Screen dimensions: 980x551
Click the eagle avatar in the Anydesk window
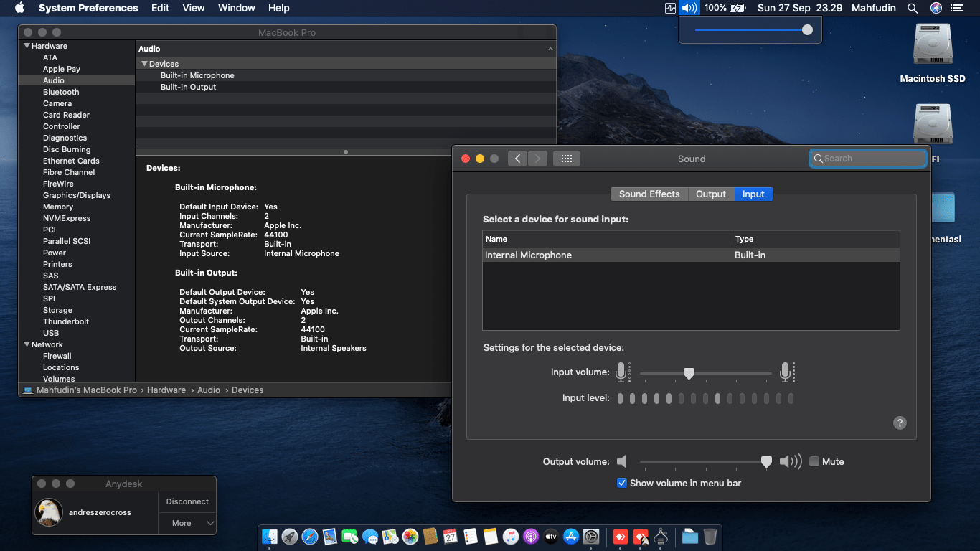pos(49,512)
